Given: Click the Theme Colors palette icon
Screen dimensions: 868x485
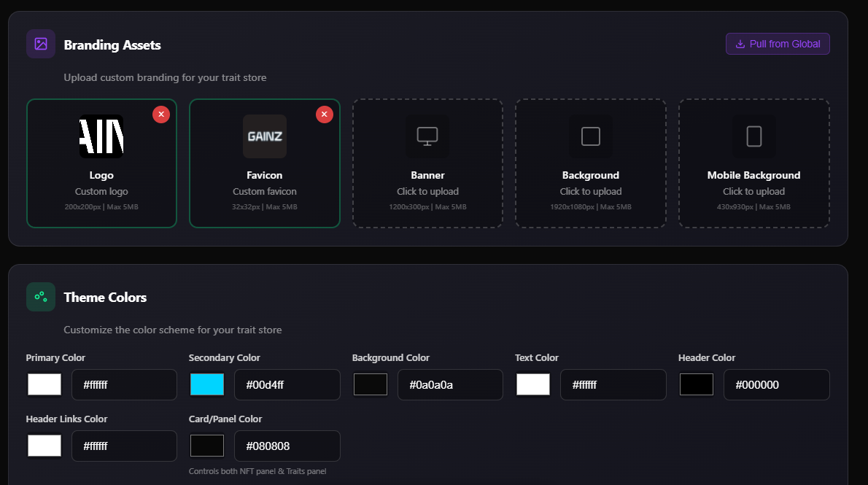Looking at the screenshot, I should pyautogui.click(x=41, y=297).
